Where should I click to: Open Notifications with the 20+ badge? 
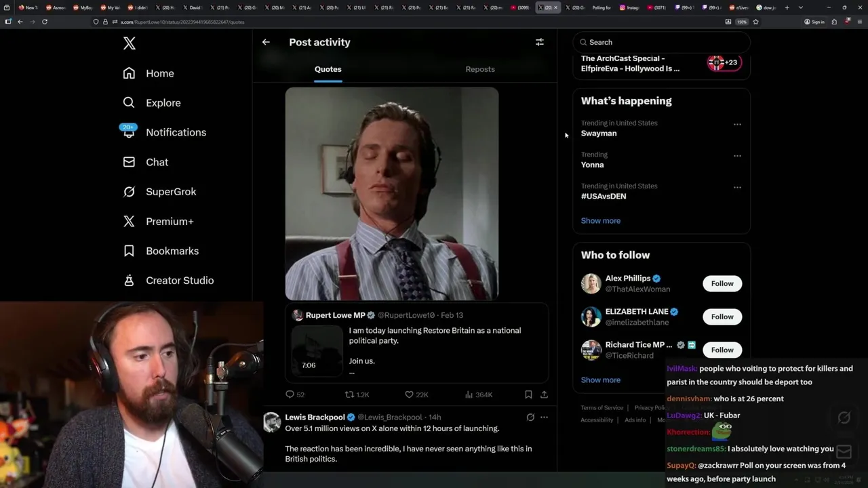[164, 132]
